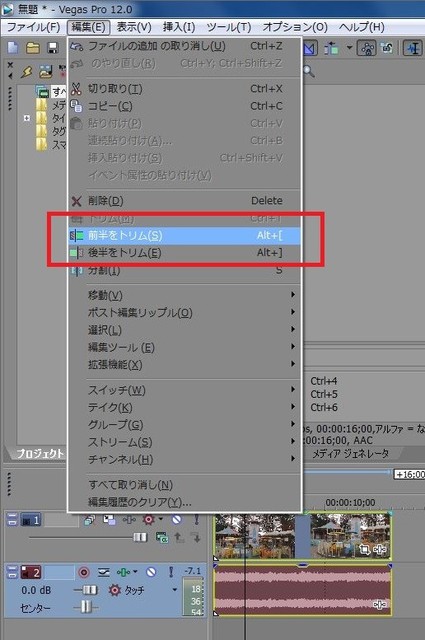Choose ファイルの追加 の取り消し undo entry
The image size is (425, 640).
(x=185, y=46)
